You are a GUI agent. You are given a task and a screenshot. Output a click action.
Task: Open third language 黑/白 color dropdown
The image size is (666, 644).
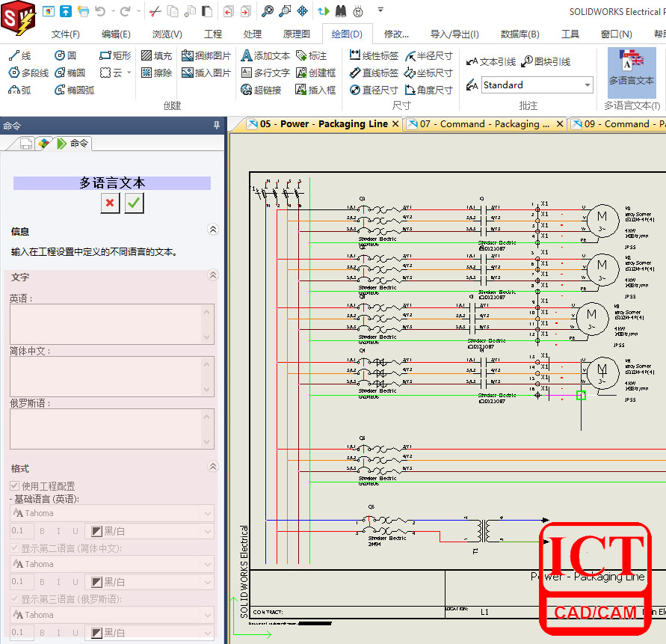[x=208, y=633]
